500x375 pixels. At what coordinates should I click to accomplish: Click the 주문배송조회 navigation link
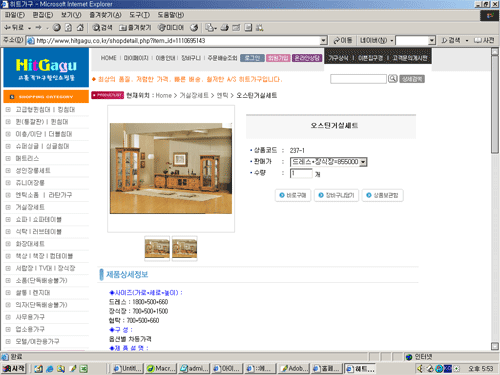click(x=222, y=58)
